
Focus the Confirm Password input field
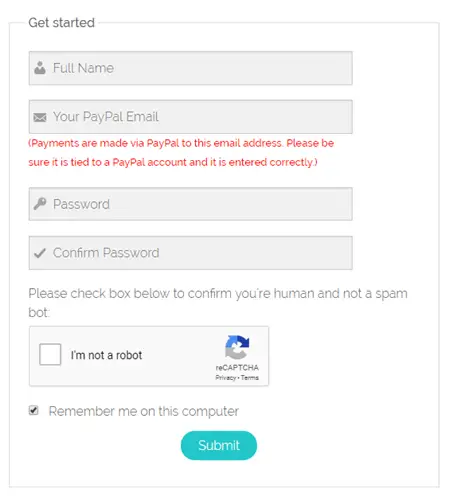coord(190,253)
